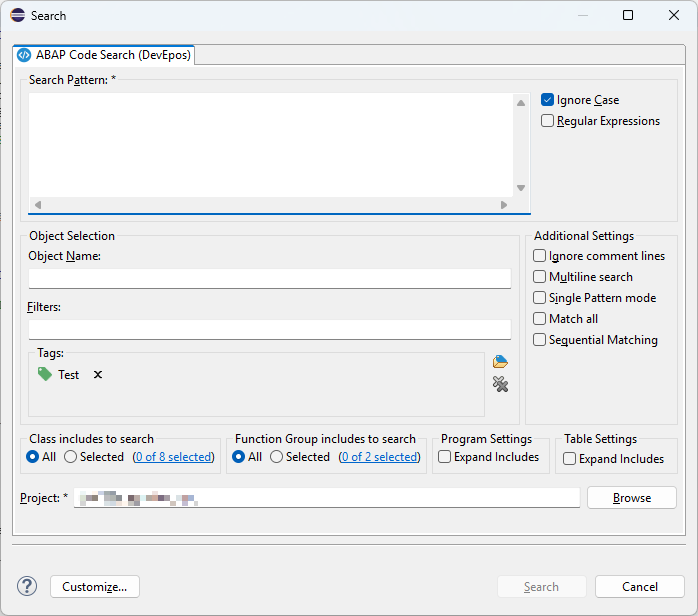The image size is (698, 616).
Task: Enable the Regular Expressions checkbox
Action: (547, 121)
